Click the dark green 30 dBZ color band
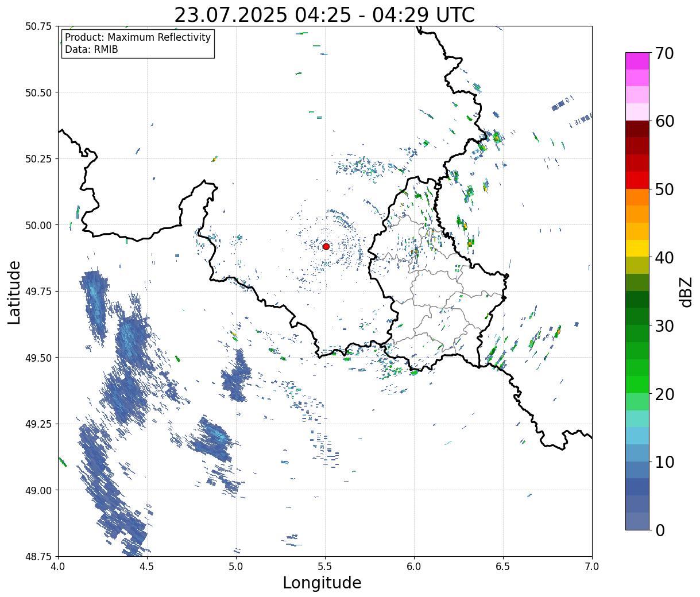Screen dimensions: 700x597 637,316
